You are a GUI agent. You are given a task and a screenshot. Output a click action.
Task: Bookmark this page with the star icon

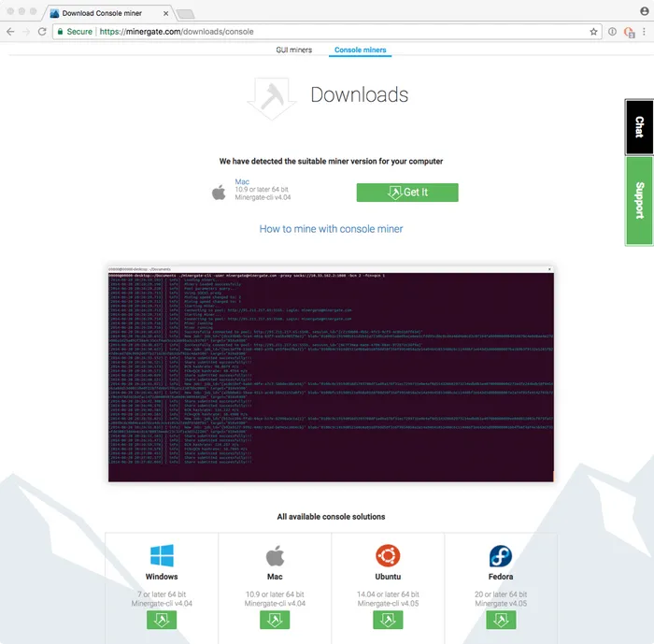[x=594, y=31]
